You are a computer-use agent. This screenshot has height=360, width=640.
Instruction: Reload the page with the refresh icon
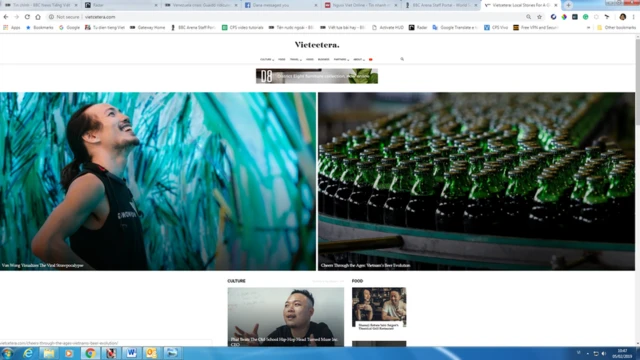(27, 17)
